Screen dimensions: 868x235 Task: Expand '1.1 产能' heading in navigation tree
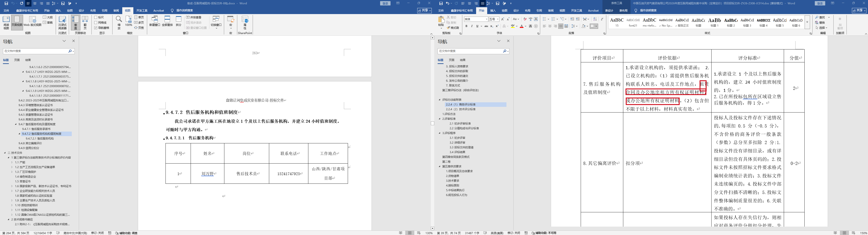click(12, 162)
